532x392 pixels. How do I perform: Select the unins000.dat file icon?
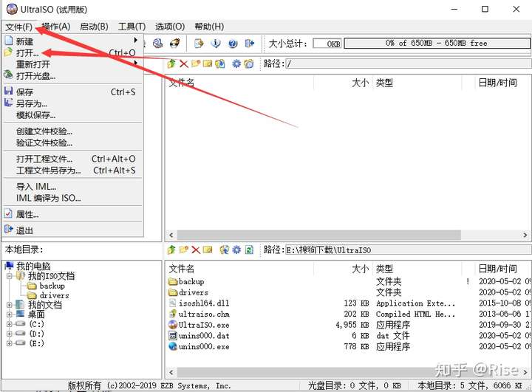173,335
